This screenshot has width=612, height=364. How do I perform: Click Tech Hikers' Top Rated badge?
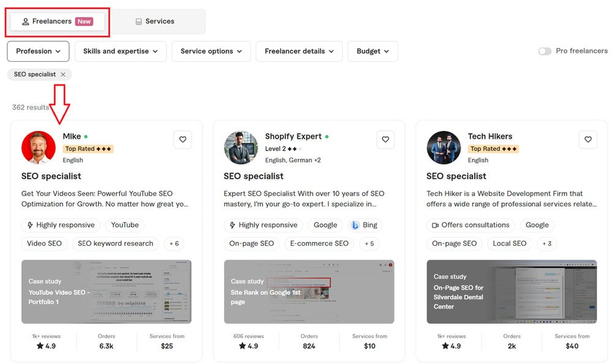point(493,149)
